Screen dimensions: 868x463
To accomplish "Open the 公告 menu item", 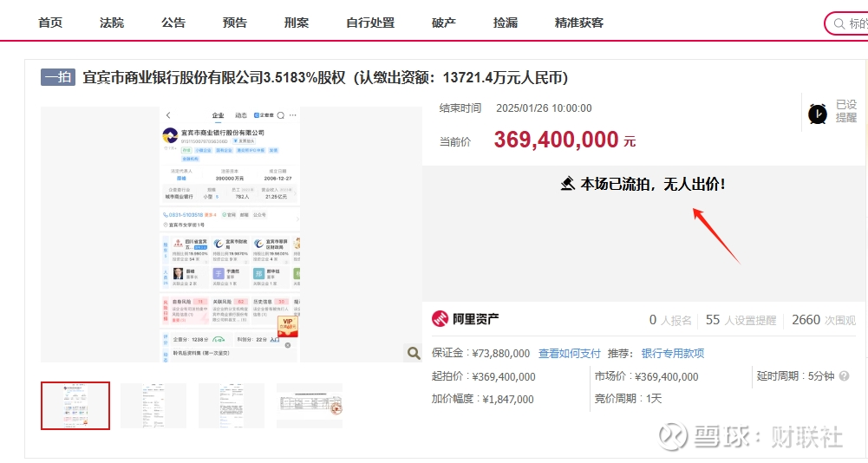I will pyautogui.click(x=173, y=23).
